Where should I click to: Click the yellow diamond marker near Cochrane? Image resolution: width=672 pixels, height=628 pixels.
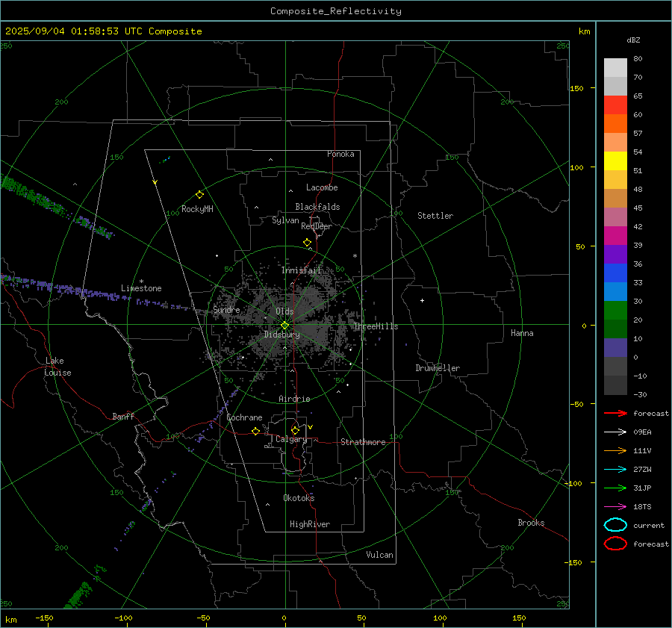(x=255, y=431)
